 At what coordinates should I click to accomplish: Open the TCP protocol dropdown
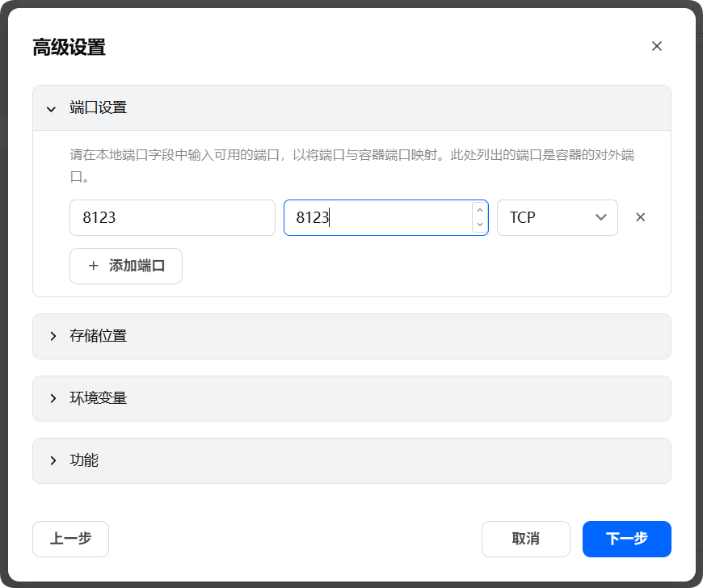click(557, 217)
